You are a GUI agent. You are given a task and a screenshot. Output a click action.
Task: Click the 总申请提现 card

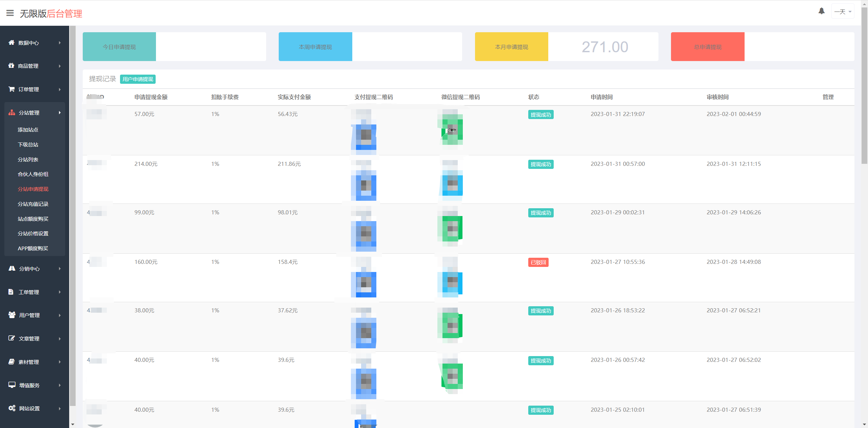pos(763,47)
